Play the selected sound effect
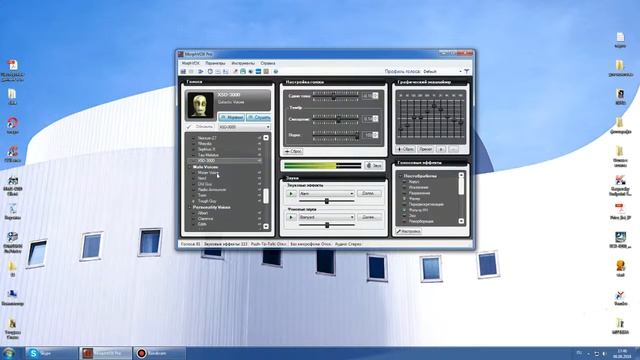Image resolution: width=640 pixels, height=360 pixels. (x=291, y=193)
